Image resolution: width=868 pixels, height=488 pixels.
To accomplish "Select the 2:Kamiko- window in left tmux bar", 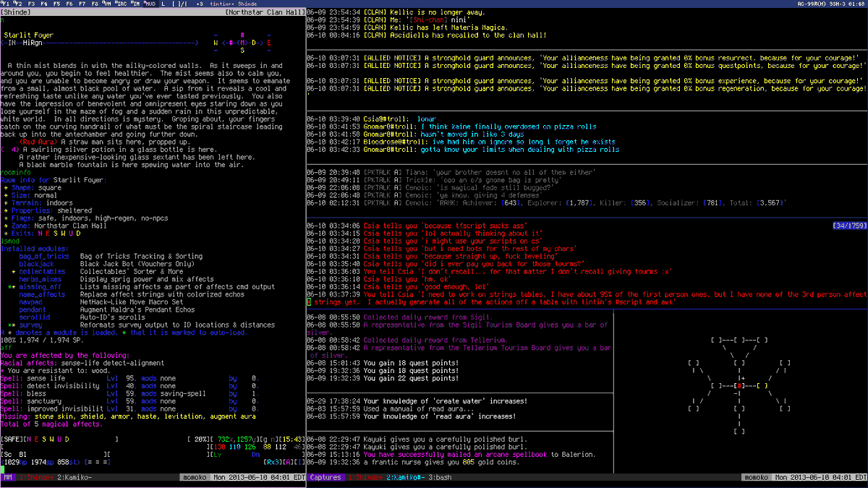I will coord(75,478).
